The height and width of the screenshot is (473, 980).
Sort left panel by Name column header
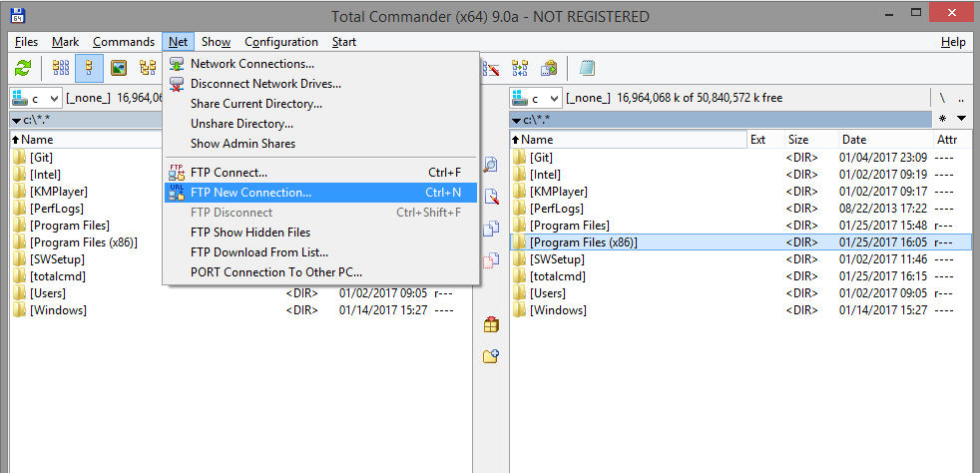[x=86, y=140]
